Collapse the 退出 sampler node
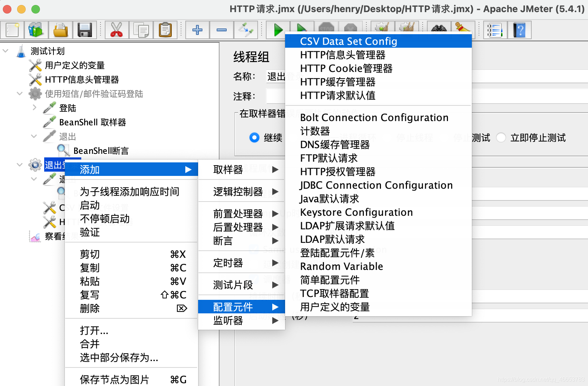 [x=34, y=136]
